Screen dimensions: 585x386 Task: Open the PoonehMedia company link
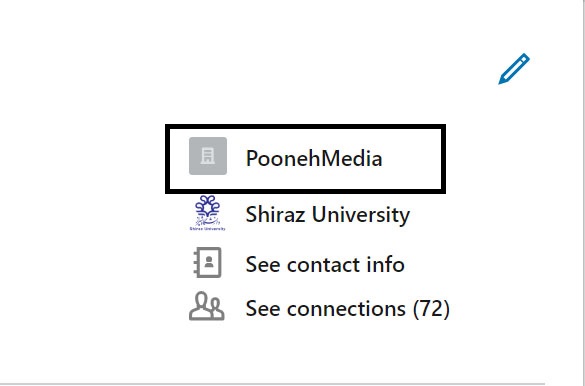point(314,158)
